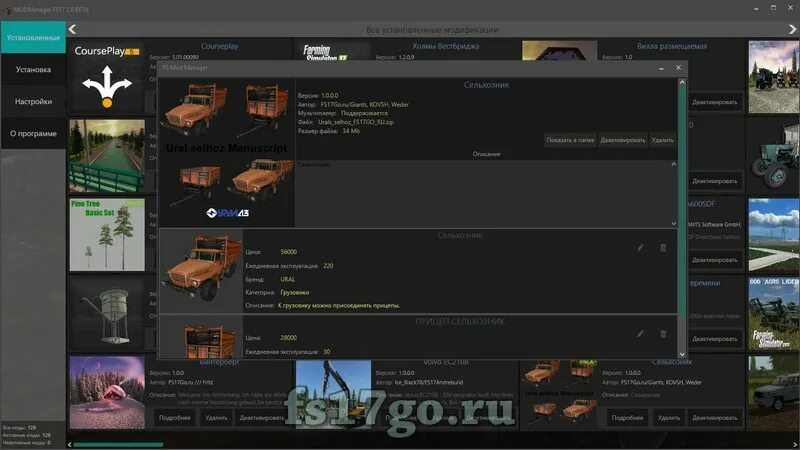Click Удалить for the Винтерберг mod

216,417
